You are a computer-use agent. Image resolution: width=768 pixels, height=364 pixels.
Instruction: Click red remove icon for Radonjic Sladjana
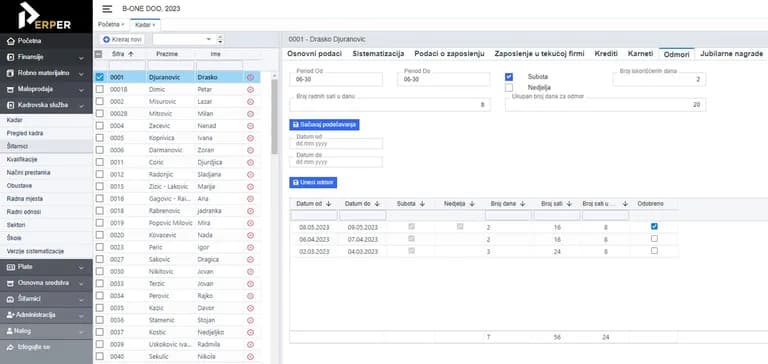[250, 174]
